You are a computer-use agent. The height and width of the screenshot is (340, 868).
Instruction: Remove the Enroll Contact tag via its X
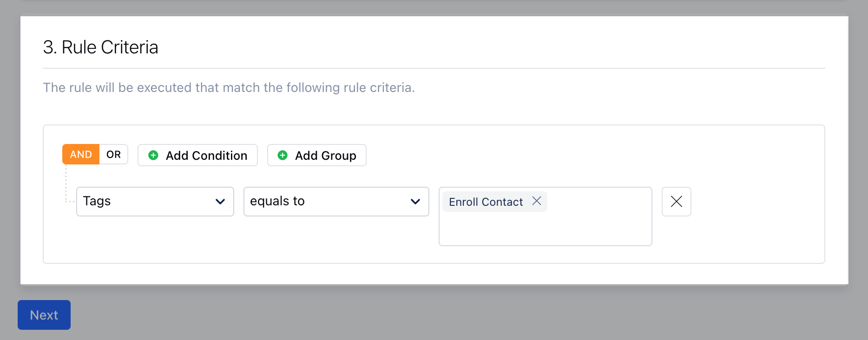(537, 201)
